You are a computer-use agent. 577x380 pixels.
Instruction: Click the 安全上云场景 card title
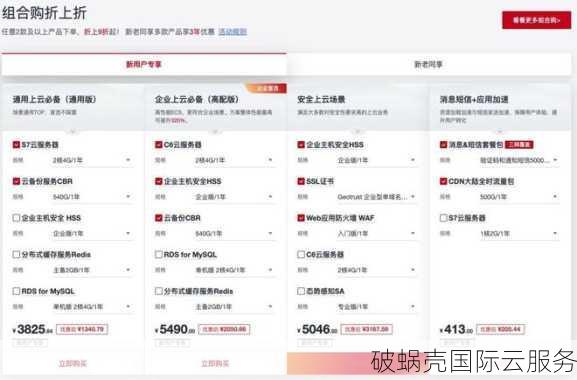pyautogui.click(x=321, y=99)
